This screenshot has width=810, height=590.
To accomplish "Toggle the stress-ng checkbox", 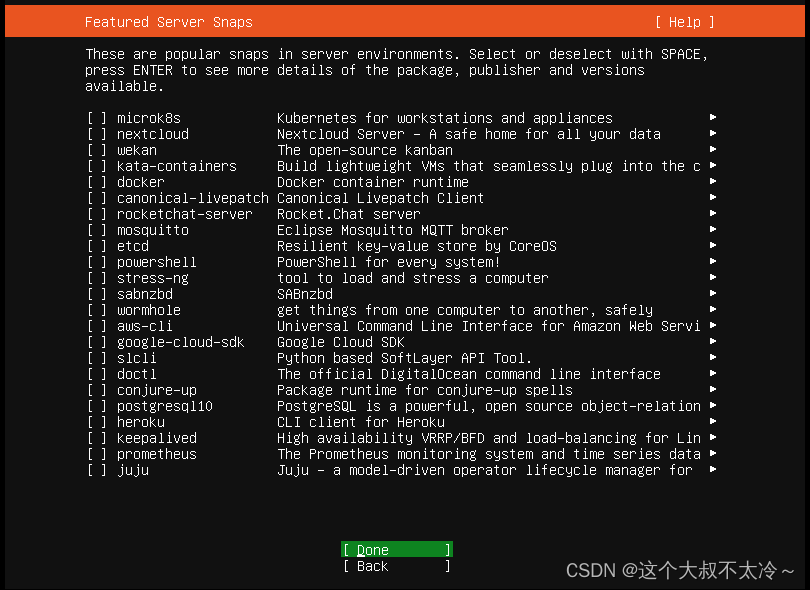I will pyautogui.click(x=97, y=278).
